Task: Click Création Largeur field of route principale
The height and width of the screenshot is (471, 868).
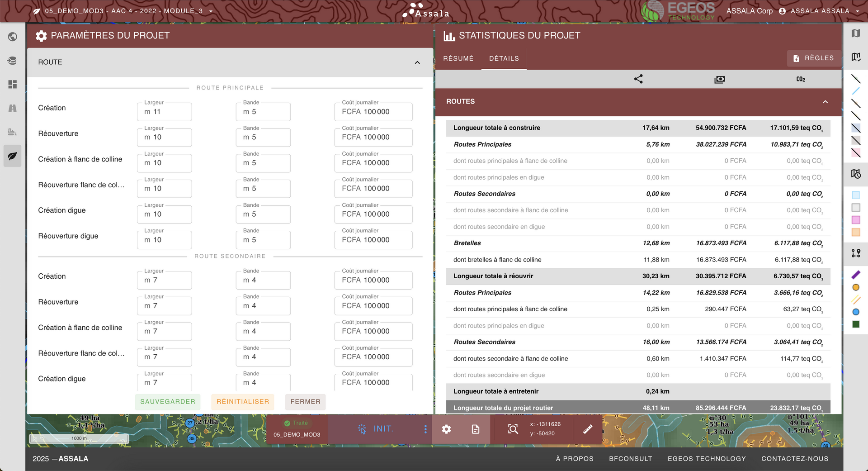Action: click(165, 112)
